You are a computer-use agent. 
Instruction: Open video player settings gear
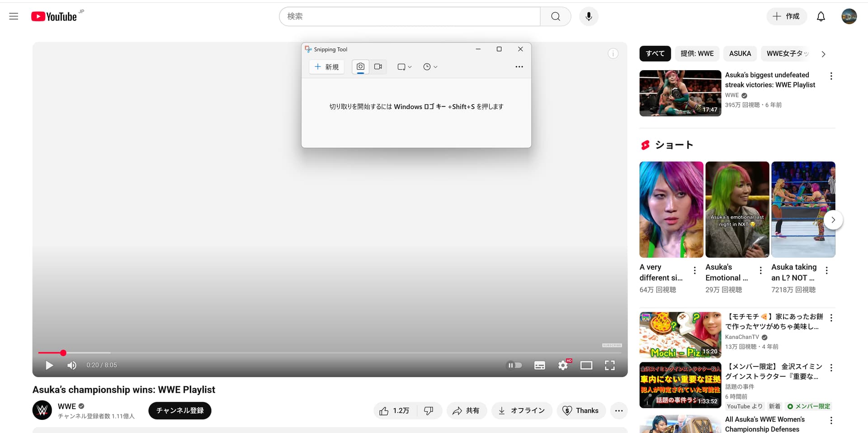[563, 365]
